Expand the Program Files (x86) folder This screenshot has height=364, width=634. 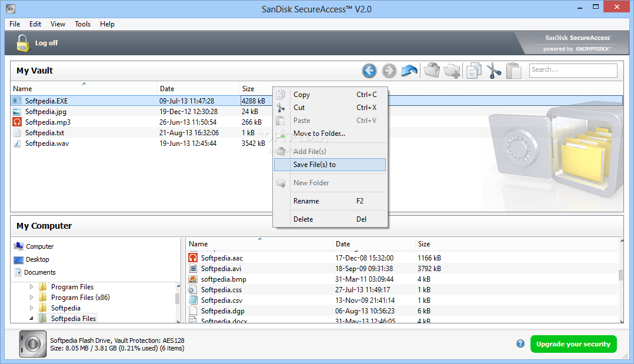point(32,298)
